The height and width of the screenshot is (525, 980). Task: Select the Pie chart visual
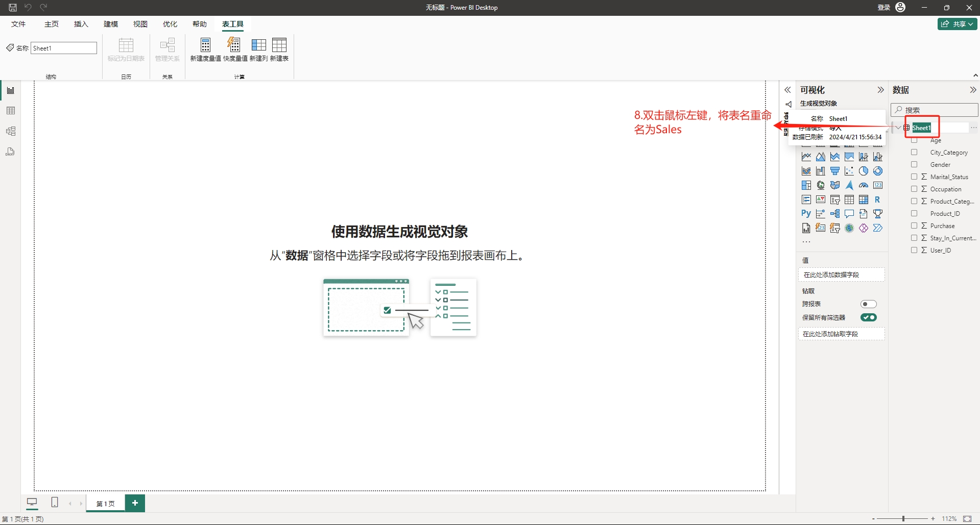tap(864, 171)
